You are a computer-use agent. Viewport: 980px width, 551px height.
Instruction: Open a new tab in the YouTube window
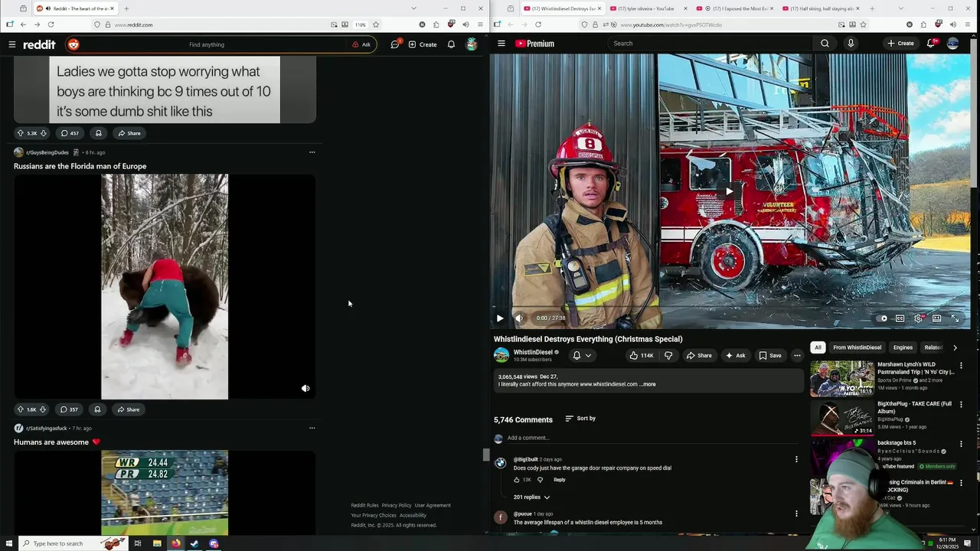[871, 8]
